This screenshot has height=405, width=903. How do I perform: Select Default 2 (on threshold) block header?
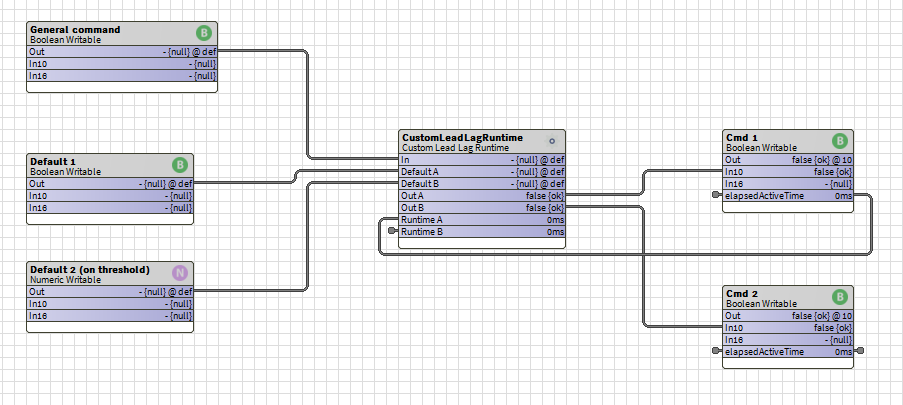tap(90, 270)
